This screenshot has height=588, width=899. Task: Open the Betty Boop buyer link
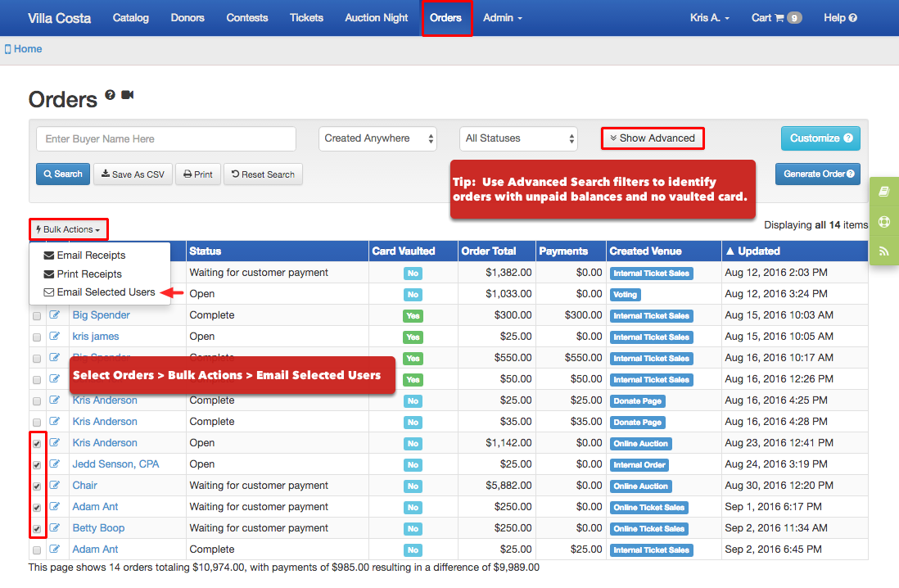click(x=98, y=528)
